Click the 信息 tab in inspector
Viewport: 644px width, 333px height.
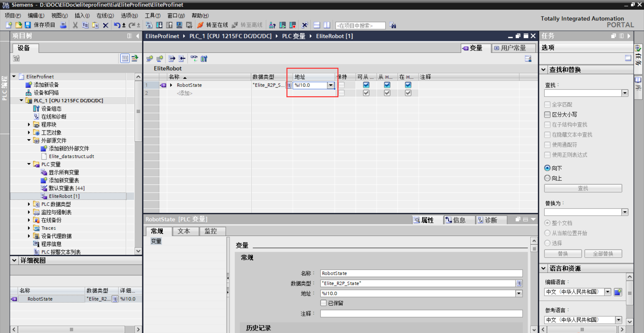point(455,220)
